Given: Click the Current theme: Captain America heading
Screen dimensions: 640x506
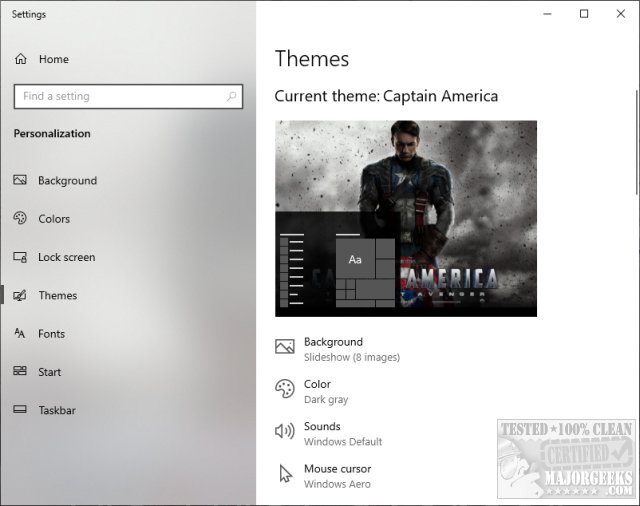Looking at the screenshot, I should (386, 96).
